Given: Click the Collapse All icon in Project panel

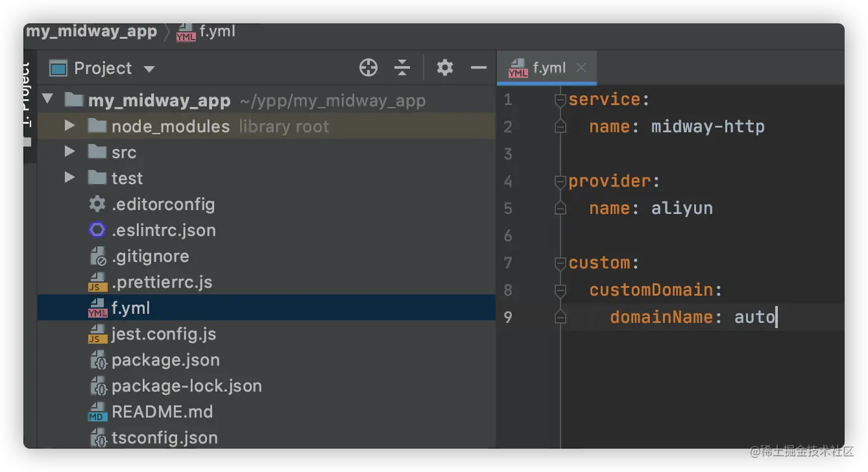Looking at the screenshot, I should (x=402, y=67).
